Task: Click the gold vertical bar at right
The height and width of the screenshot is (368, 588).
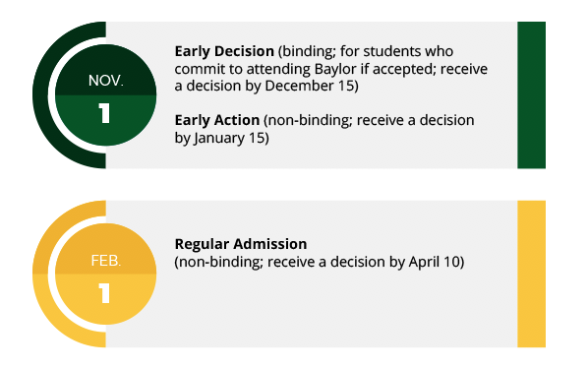Action: pyautogui.click(x=531, y=274)
